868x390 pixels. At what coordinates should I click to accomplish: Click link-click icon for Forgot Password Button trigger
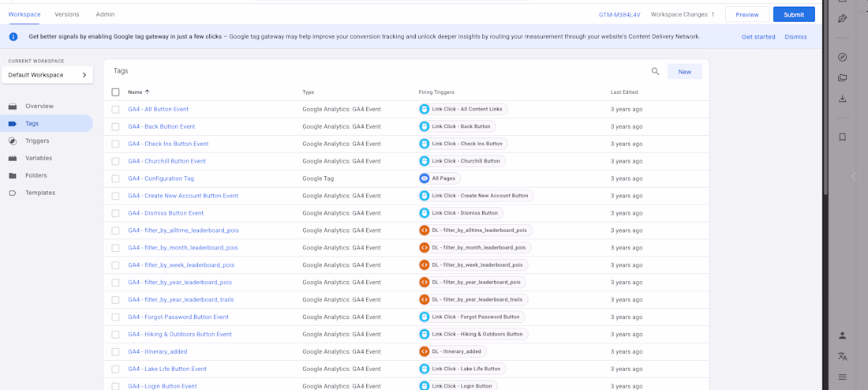(x=425, y=317)
